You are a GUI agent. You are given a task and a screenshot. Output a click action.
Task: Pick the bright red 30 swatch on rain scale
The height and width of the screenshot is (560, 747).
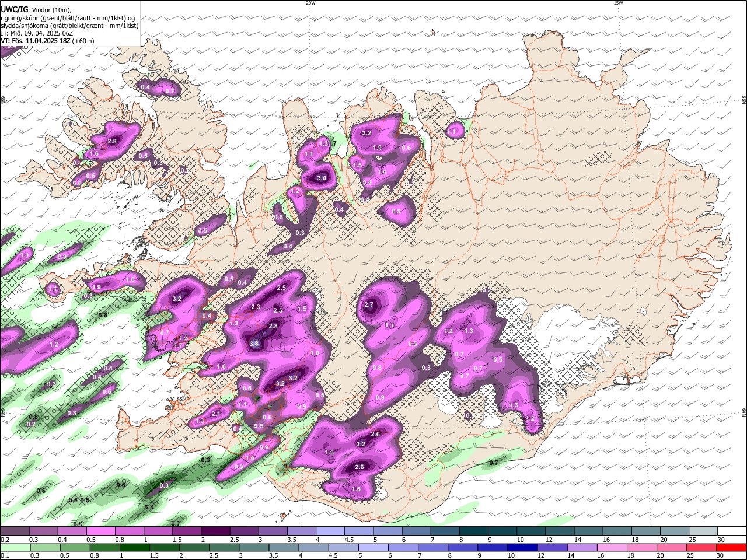pos(730,547)
